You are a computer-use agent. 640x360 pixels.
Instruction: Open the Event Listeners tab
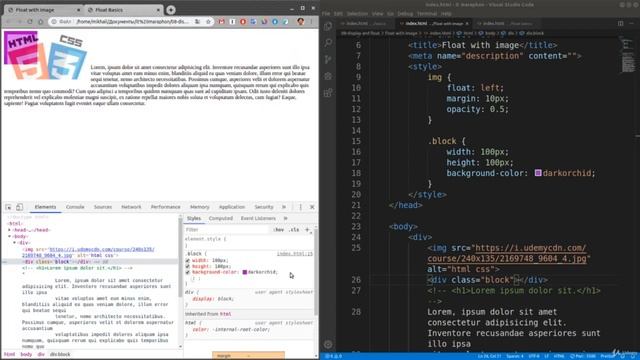[258, 218]
